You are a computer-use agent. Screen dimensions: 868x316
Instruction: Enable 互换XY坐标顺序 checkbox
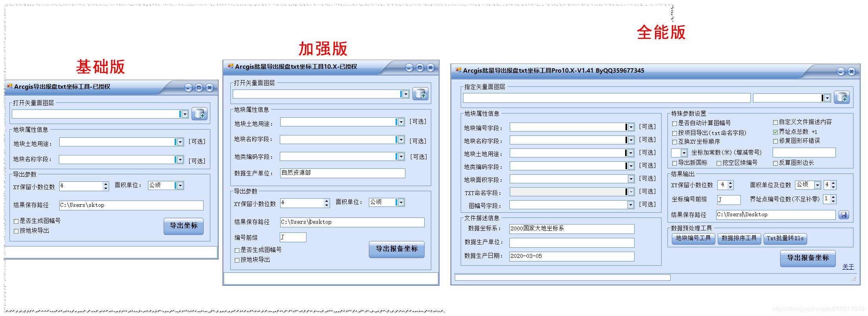(x=675, y=142)
